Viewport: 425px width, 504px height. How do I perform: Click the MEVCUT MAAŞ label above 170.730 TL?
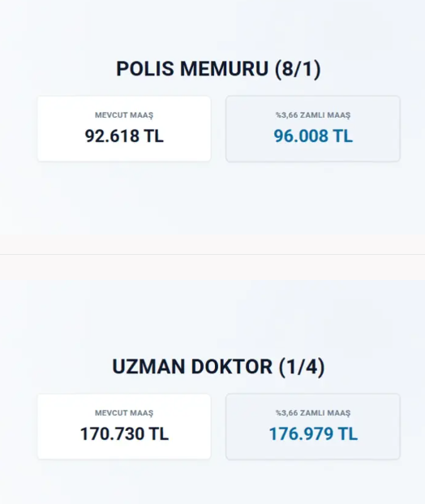124,413
